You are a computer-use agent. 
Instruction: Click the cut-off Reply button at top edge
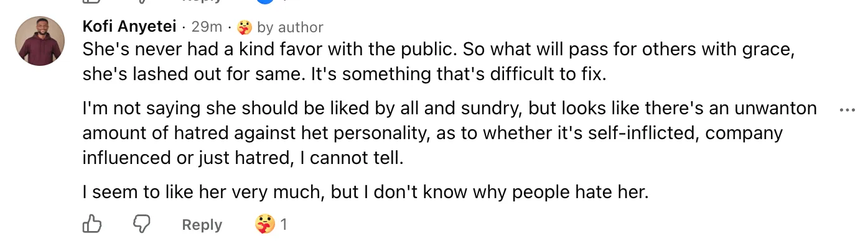pos(202,1)
